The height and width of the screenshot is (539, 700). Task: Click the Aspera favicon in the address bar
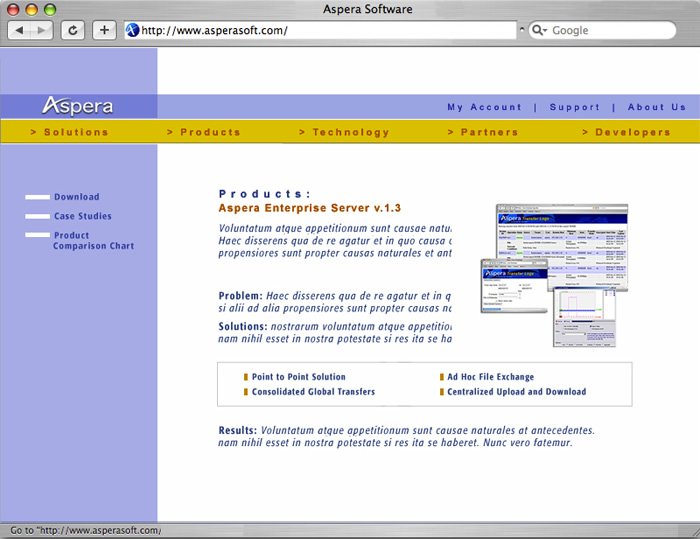[132, 30]
